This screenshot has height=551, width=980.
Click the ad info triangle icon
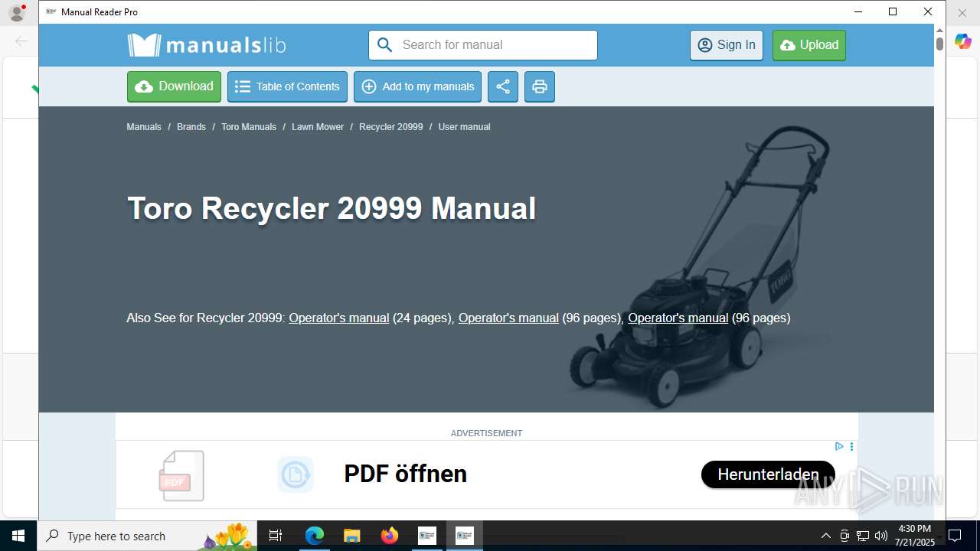pos(839,446)
